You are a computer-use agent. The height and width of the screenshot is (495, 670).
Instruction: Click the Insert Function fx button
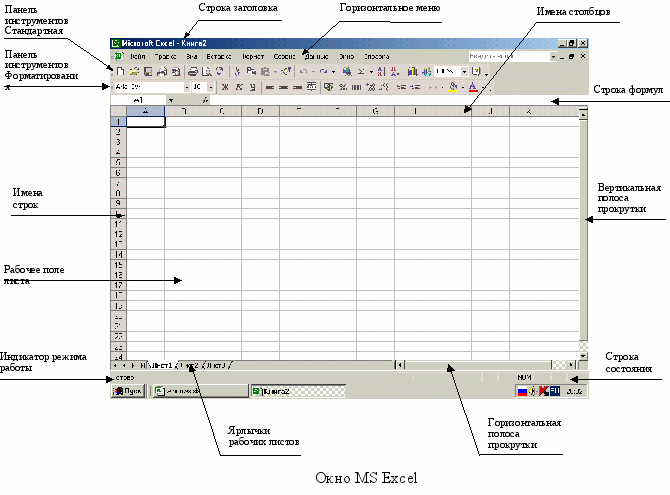click(x=206, y=100)
